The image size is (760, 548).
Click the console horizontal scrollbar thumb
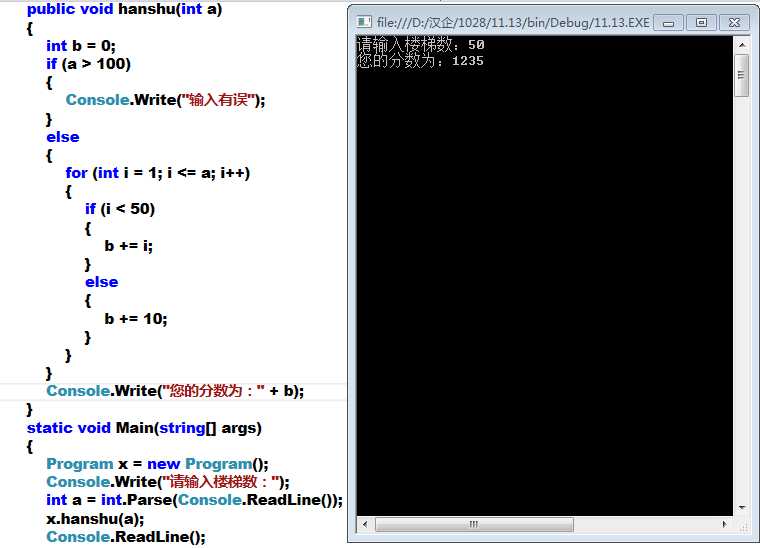474,524
